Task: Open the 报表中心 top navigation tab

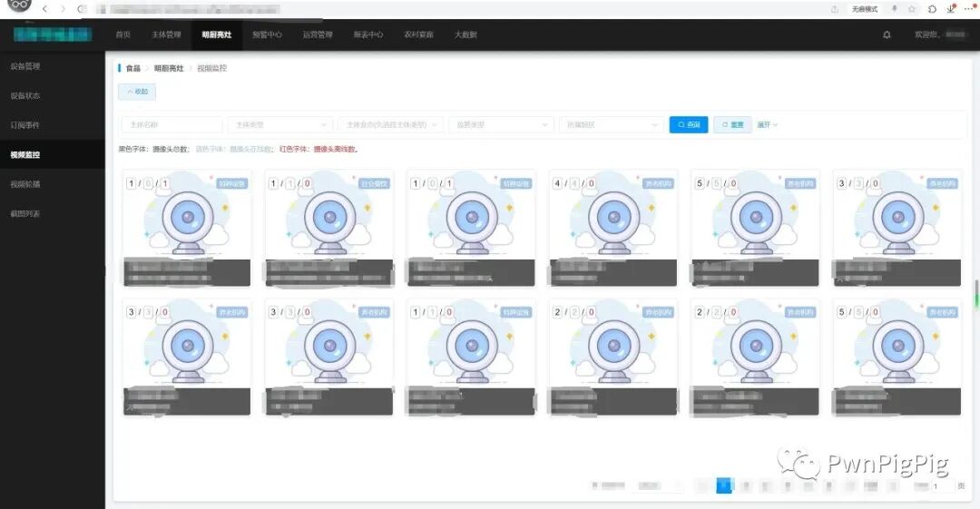Action: (x=368, y=34)
